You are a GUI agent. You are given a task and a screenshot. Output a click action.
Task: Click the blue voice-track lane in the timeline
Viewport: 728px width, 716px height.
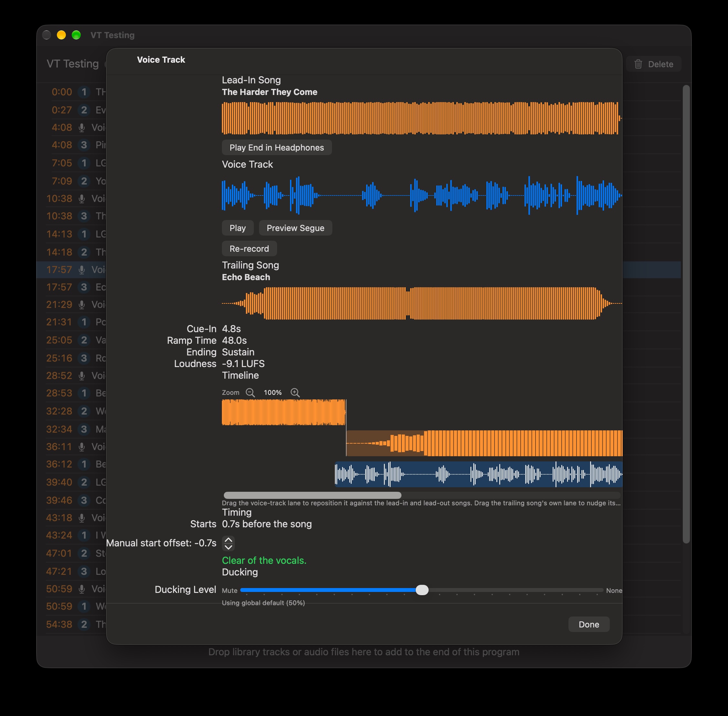pos(478,474)
